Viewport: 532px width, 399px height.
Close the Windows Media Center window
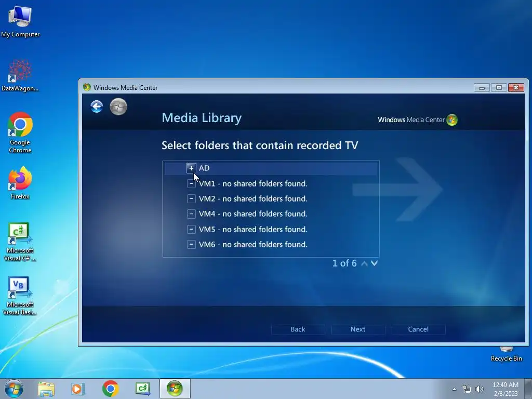click(516, 87)
